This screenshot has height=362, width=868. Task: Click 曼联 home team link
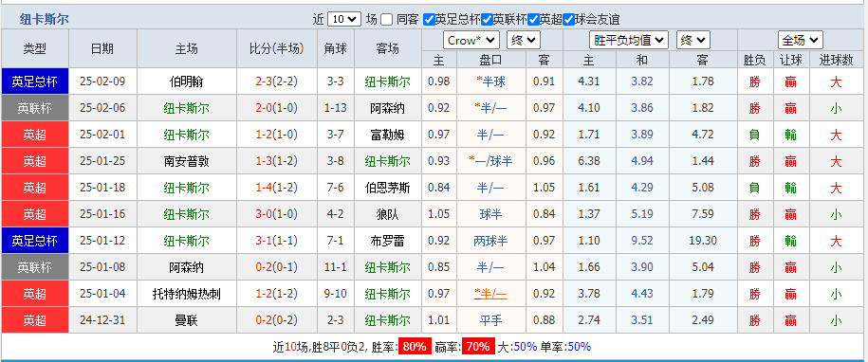[187, 320]
